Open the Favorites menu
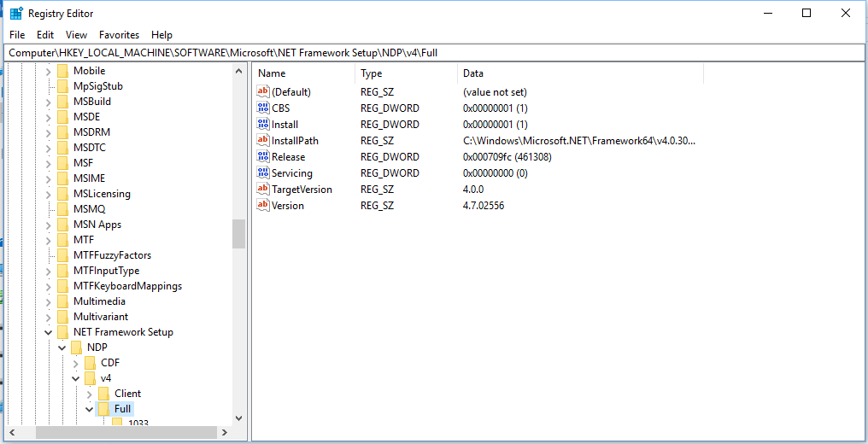 point(119,35)
